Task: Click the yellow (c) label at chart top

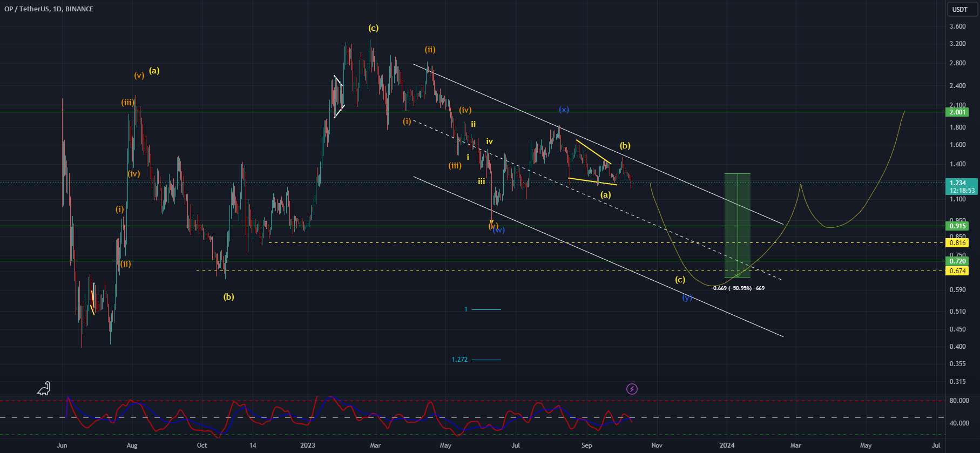Action: (373, 28)
